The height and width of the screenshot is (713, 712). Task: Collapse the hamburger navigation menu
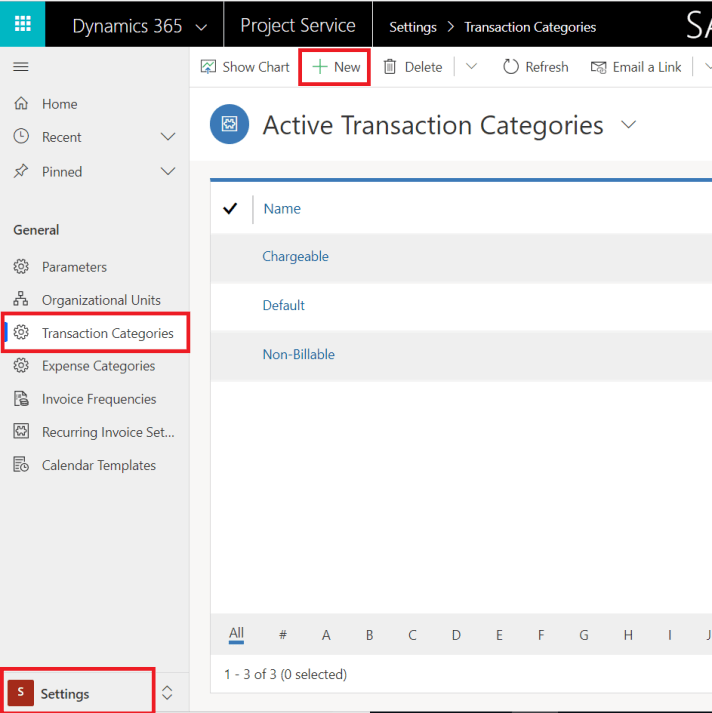coord(20,67)
